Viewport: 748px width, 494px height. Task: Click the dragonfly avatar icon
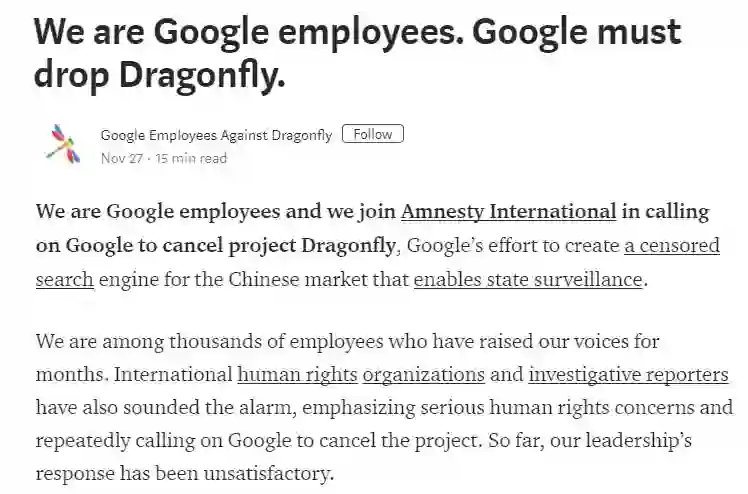(x=60, y=145)
